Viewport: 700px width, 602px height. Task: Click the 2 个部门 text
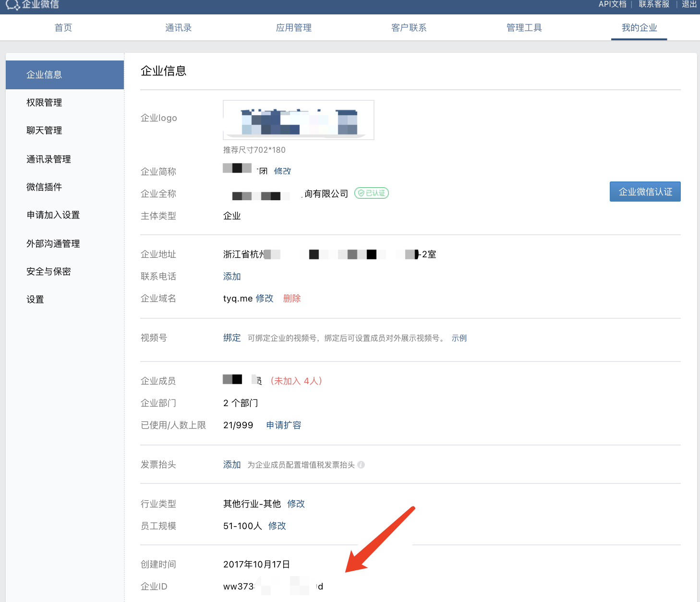click(x=241, y=403)
